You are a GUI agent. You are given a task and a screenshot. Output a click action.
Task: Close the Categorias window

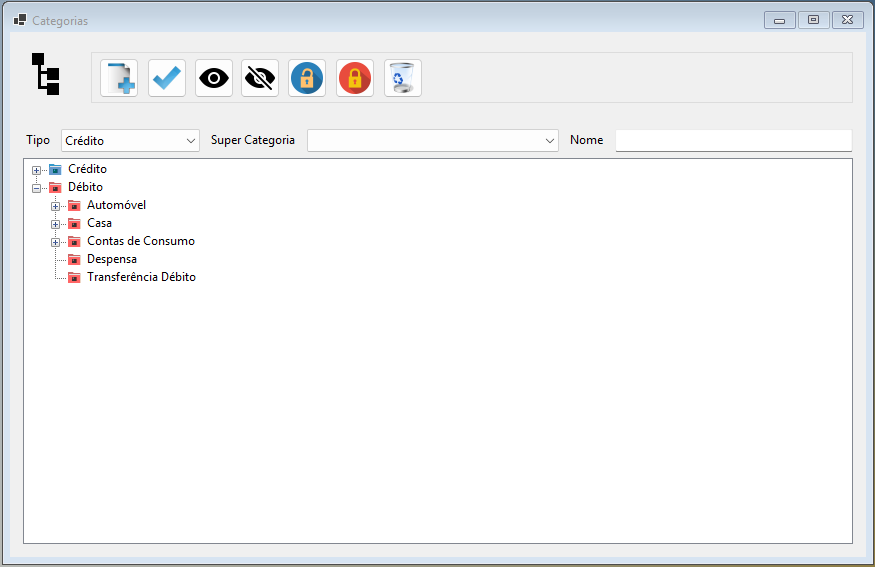pos(848,20)
